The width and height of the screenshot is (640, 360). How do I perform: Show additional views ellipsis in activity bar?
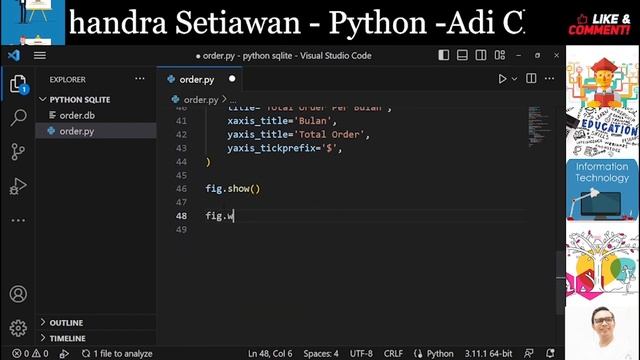pyautogui.click(x=18, y=220)
